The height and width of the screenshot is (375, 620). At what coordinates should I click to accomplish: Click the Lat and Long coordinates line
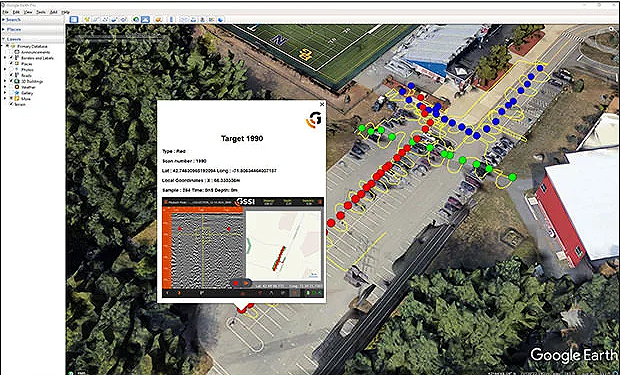[x=219, y=171]
